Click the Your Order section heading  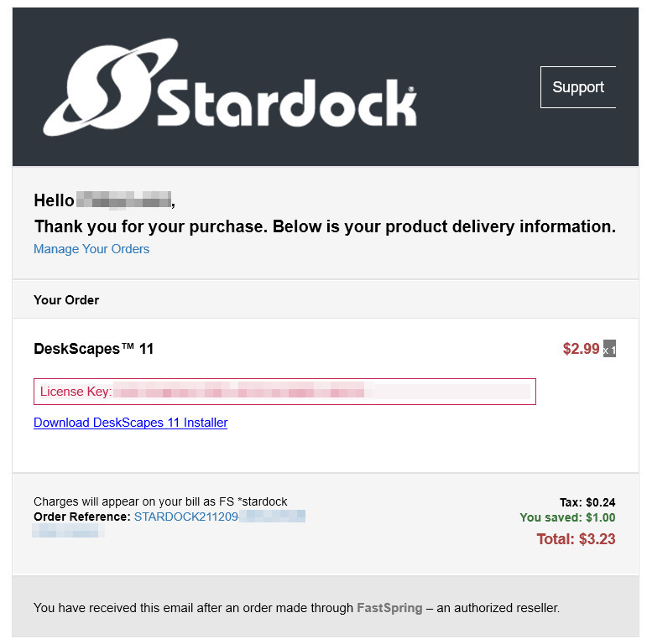pyautogui.click(x=66, y=299)
